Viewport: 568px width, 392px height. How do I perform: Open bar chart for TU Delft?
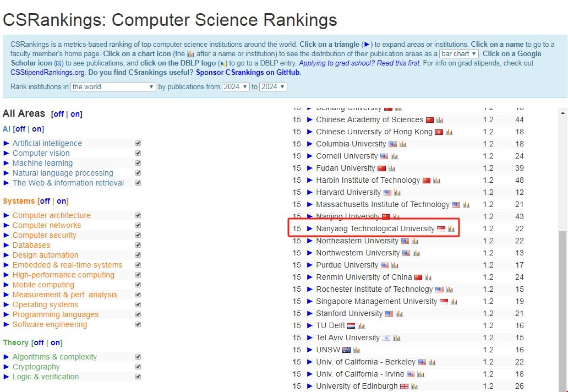click(361, 326)
